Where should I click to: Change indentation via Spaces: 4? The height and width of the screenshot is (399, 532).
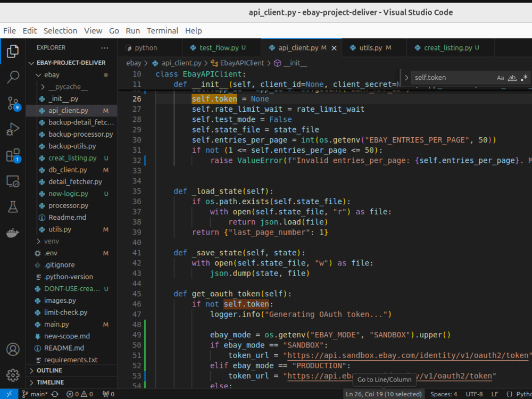coord(444,394)
